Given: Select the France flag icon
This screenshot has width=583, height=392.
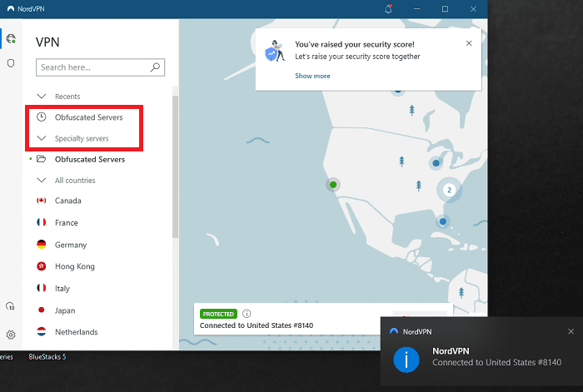Looking at the screenshot, I should click(x=42, y=222).
